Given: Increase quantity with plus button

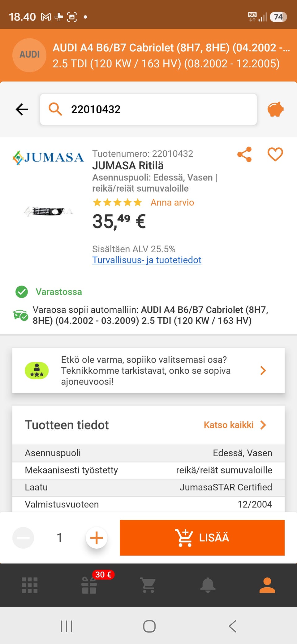Looking at the screenshot, I should tap(97, 538).
